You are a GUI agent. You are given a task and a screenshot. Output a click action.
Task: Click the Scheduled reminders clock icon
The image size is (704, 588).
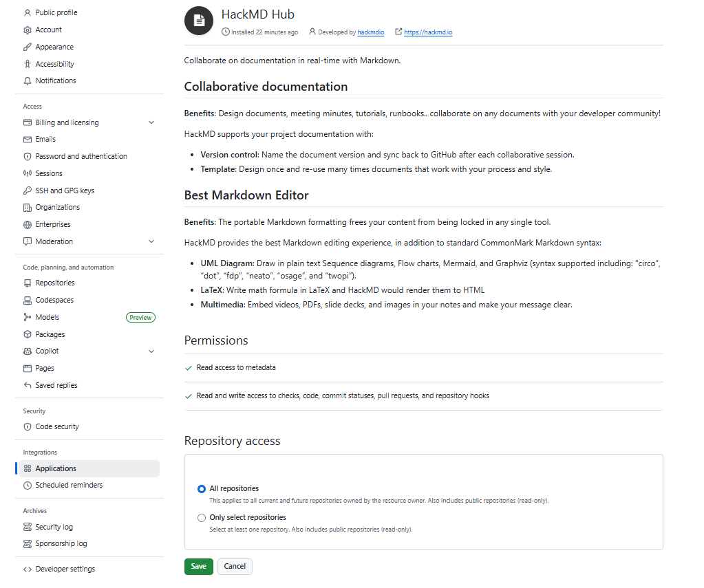tap(28, 486)
